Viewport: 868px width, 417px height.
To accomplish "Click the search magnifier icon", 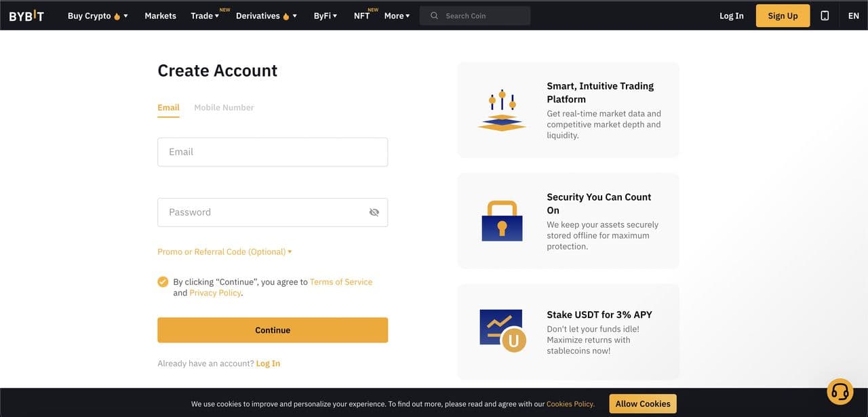I will pyautogui.click(x=435, y=16).
